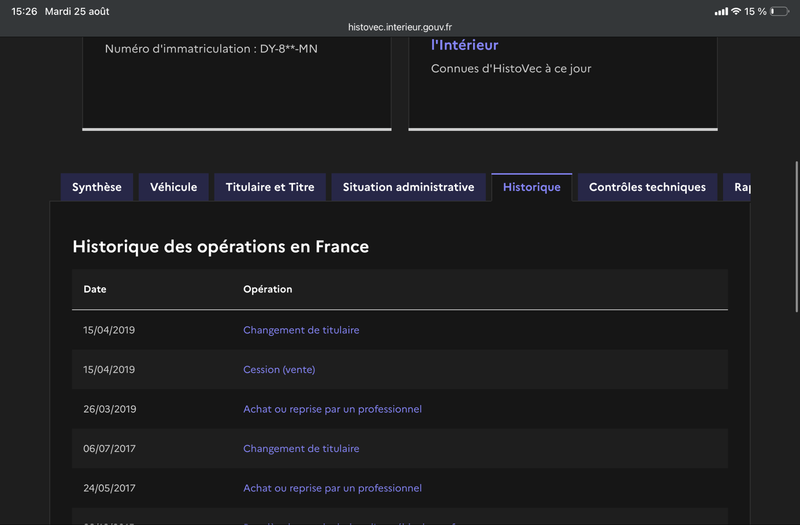
Task: Select the Historique tab
Action: [532, 187]
